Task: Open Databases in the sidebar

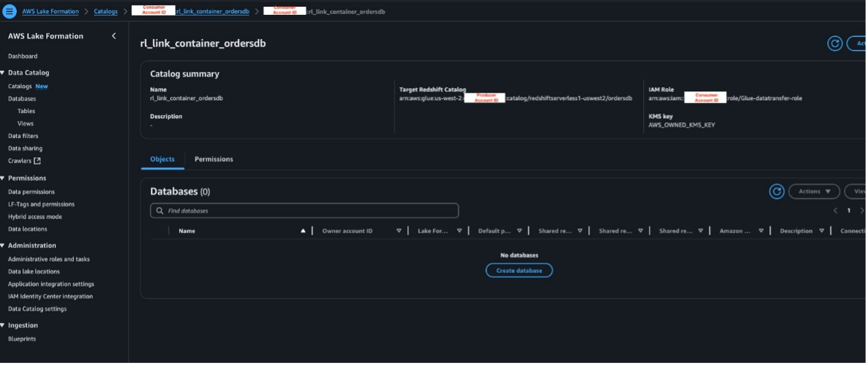Action: pyautogui.click(x=22, y=99)
